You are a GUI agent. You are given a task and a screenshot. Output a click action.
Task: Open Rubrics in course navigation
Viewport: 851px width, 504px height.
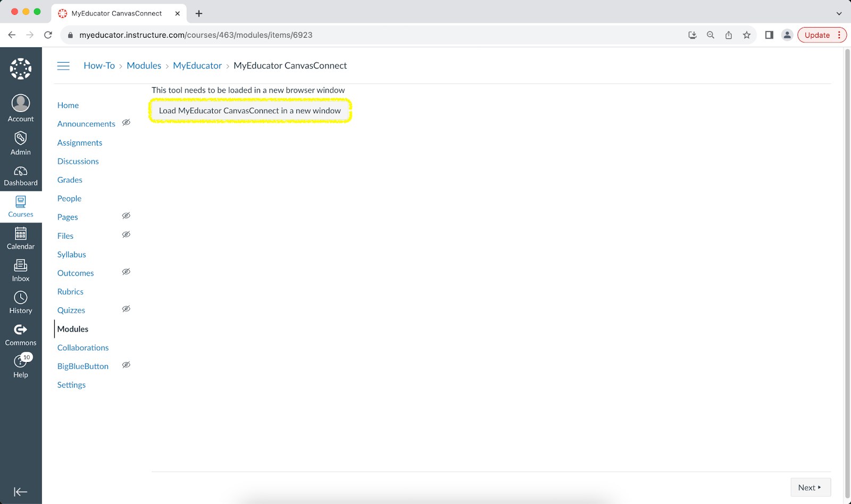(70, 291)
